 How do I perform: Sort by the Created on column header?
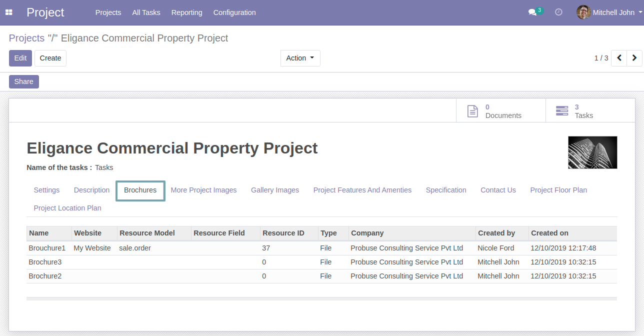tap(572, 233)
